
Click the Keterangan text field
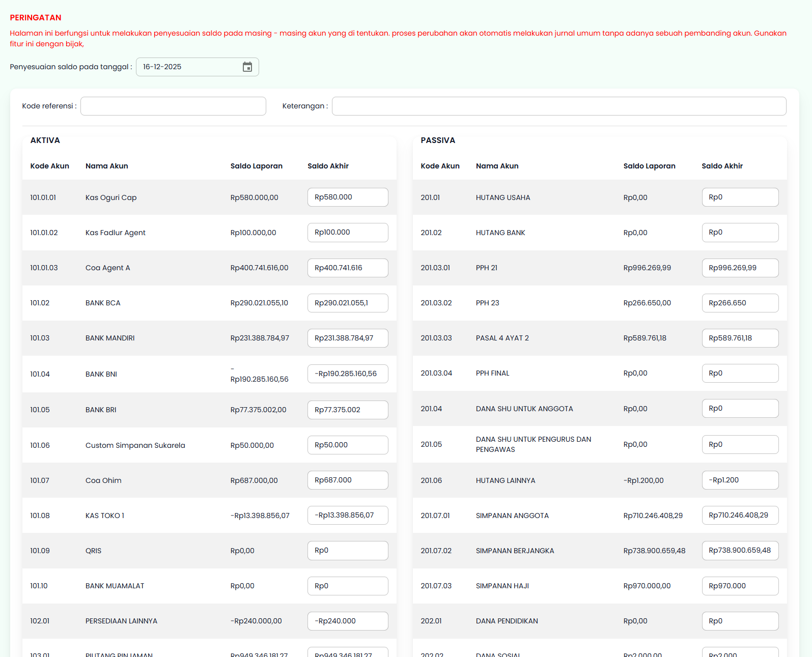(x=558, y=106)
